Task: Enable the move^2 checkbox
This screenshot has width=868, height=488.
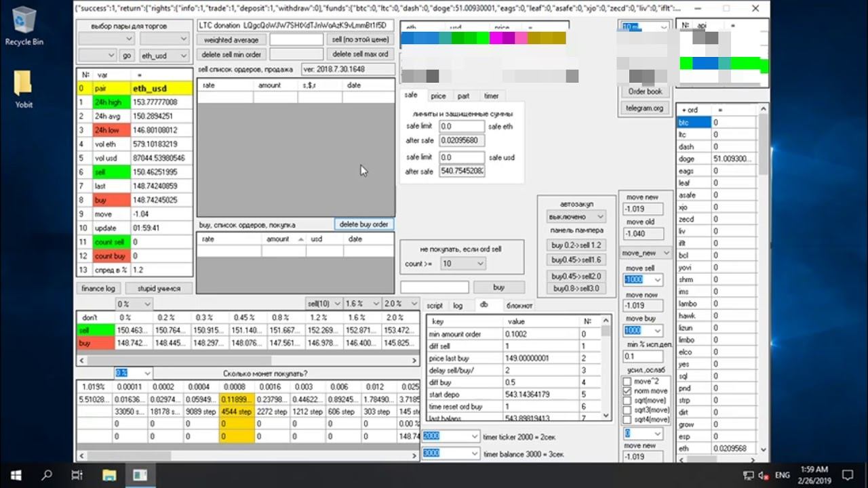Action: [x=627, y=382]
